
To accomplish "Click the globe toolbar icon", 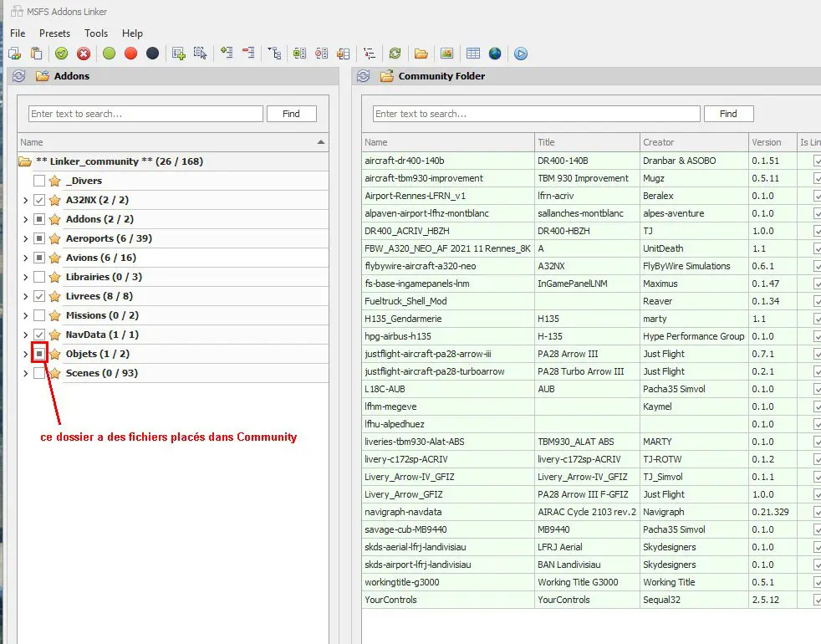I will click(495, 54).
